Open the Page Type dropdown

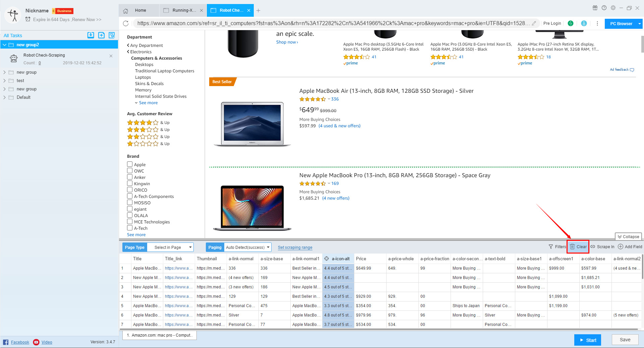170,248
